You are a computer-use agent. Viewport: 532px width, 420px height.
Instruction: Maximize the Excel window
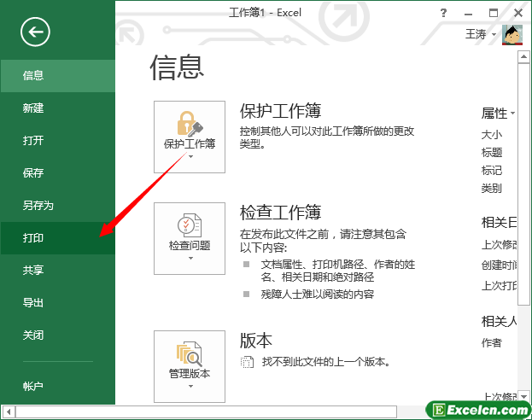(494, 13)
